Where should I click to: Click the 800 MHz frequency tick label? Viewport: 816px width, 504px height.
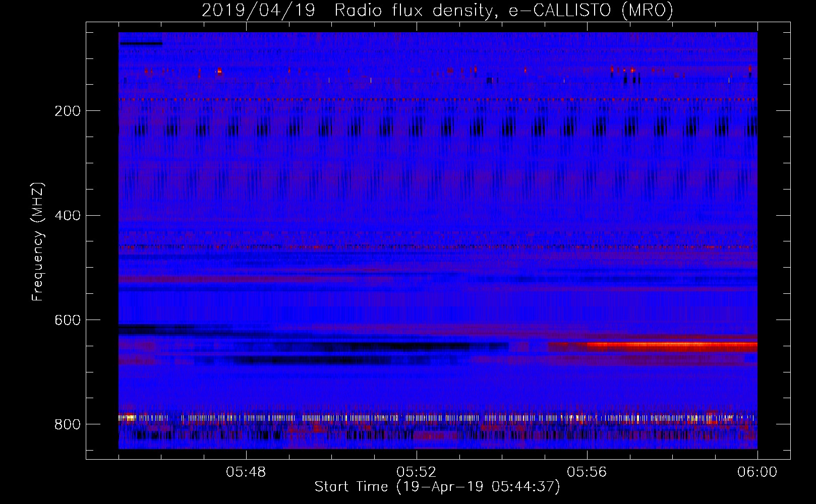point(67,424)
